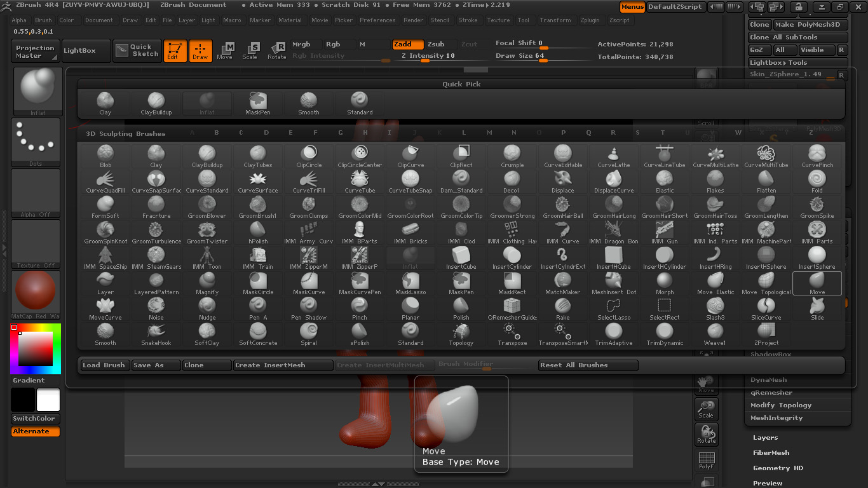
Task: Choose the TrimDynamic brush
Action: click(665, 334)
